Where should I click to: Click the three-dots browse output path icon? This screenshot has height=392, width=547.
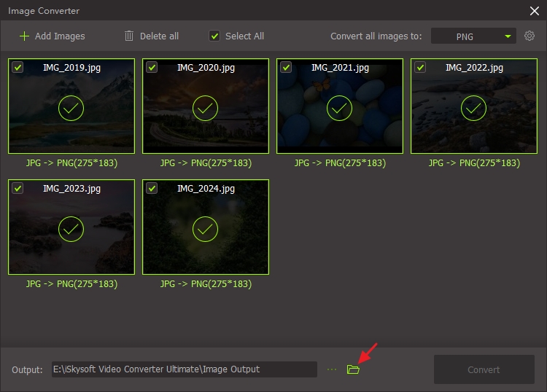[x=333, y=369]
